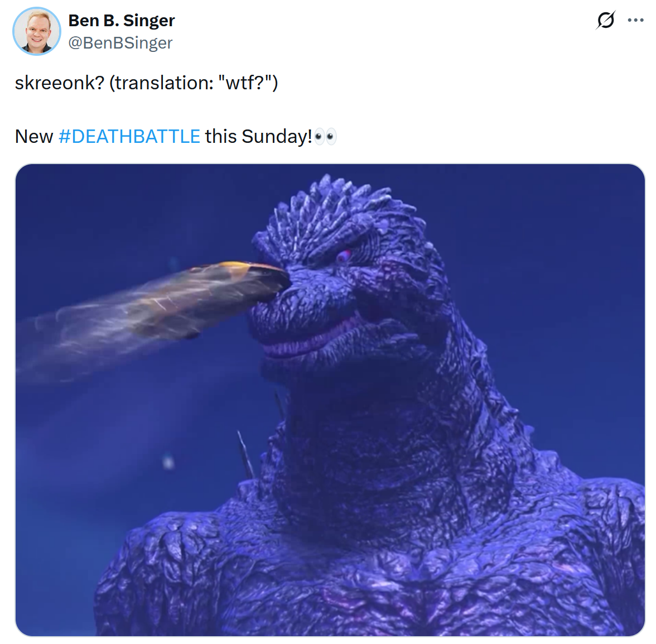Click the eyes emoji after Sunday
Viewport: 656px width, 644px height.
tap(325, 136)
